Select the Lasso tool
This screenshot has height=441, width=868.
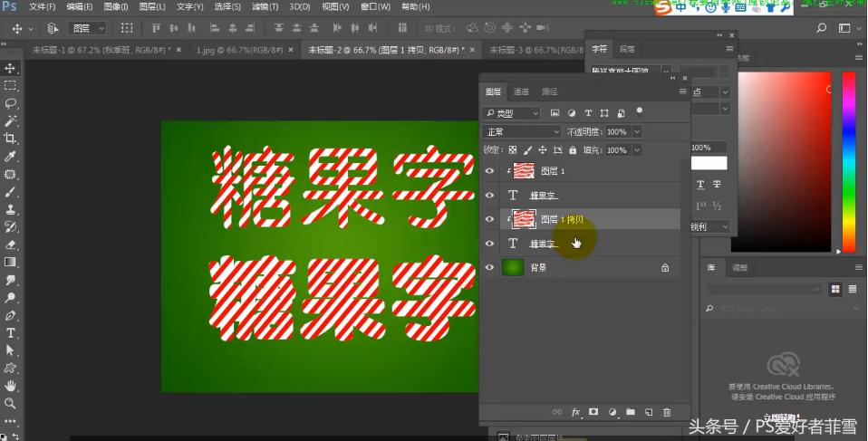coord(10,103)
